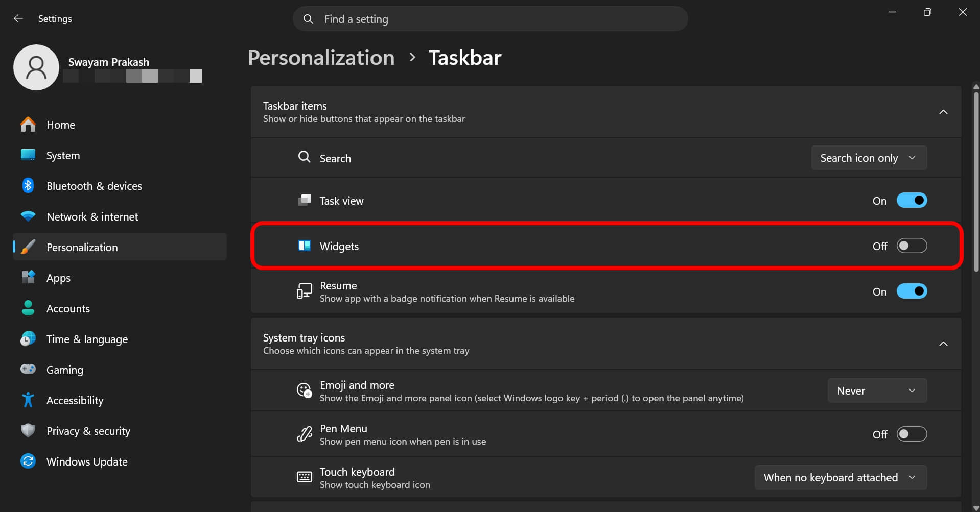Minimize the Settings window
Viewport: 980px width, 512px height.
[x=892, y=12]
